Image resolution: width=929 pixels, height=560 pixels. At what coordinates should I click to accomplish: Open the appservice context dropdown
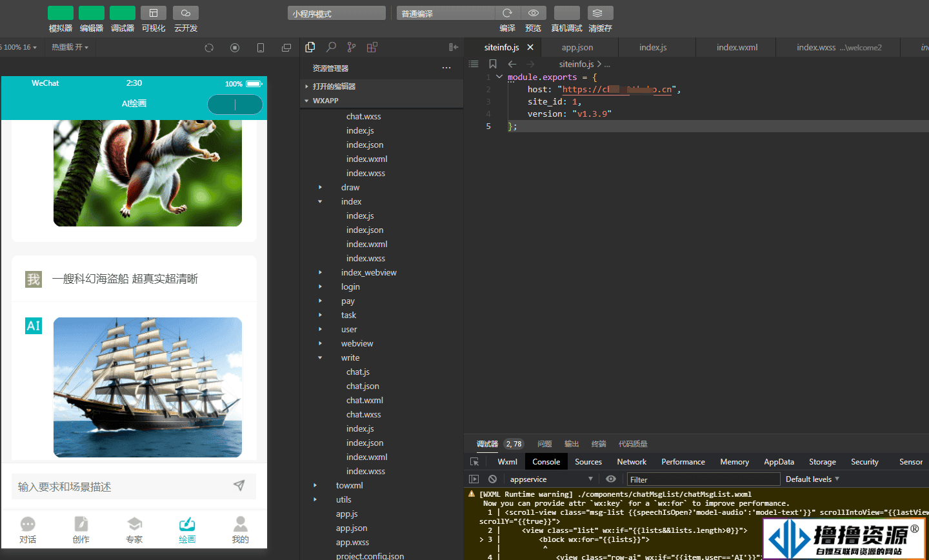(551, 479)
